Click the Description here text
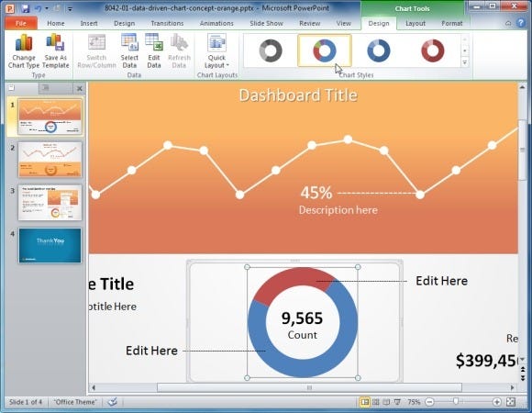Screen dimensions: 532x413 click(338, 210)
